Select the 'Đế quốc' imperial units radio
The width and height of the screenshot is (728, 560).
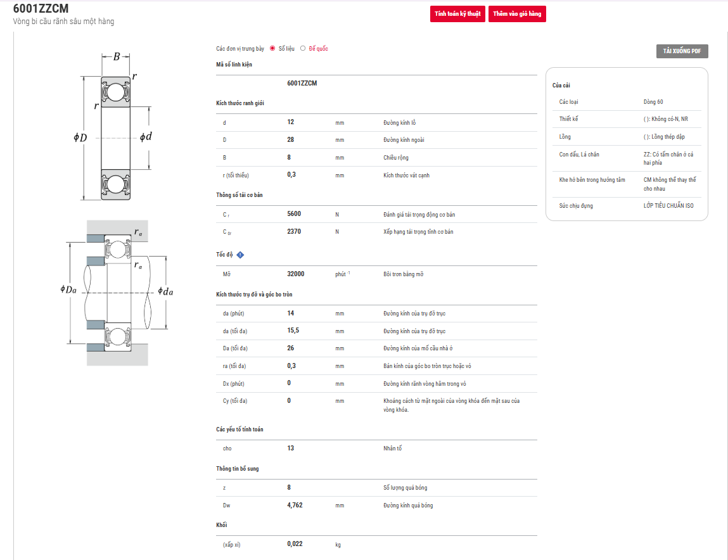pos(303,48)
